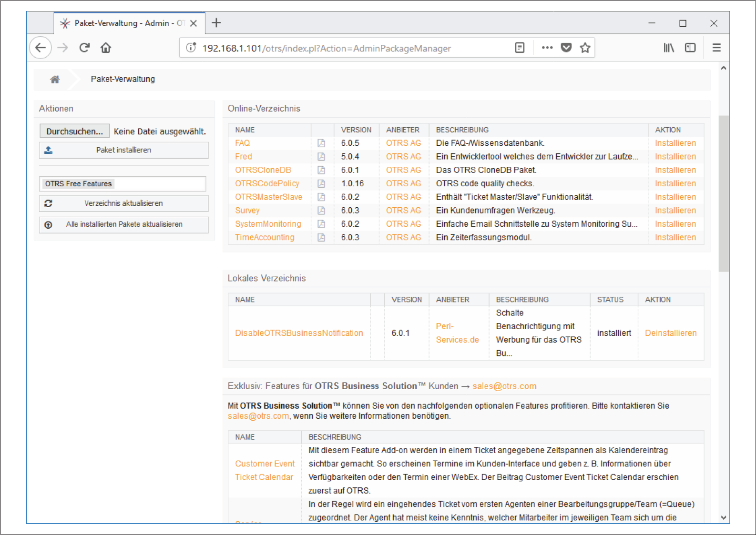Click Deinstallieren for DisableOTRSBusinessNotification

point(671,333)
